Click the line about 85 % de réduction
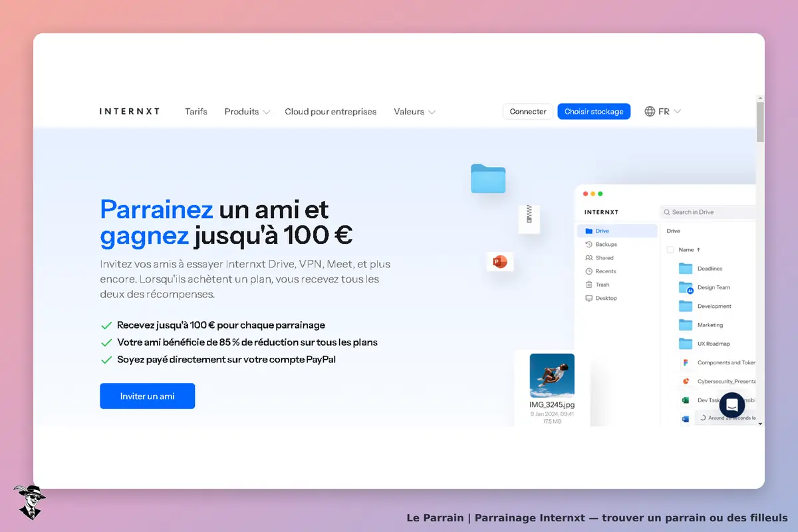798x532 pixels. click(247, 342)
